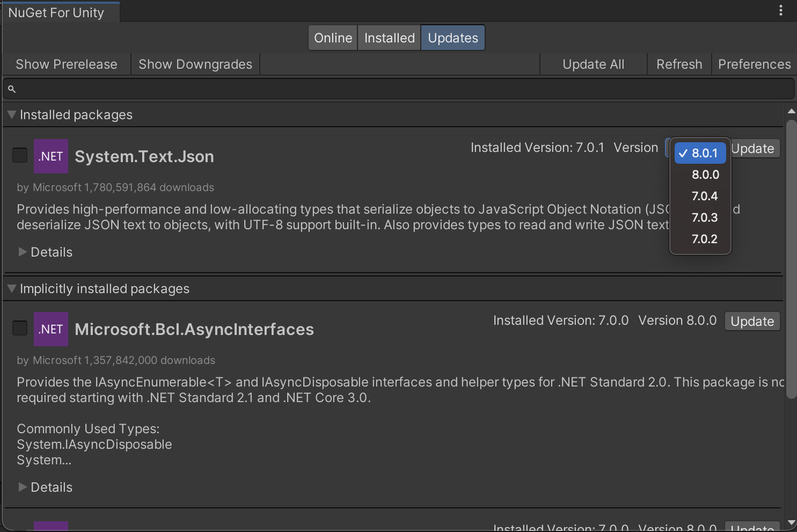Click System.Text.Json .NET package icon
797x532 pixels.
[51, 156]
